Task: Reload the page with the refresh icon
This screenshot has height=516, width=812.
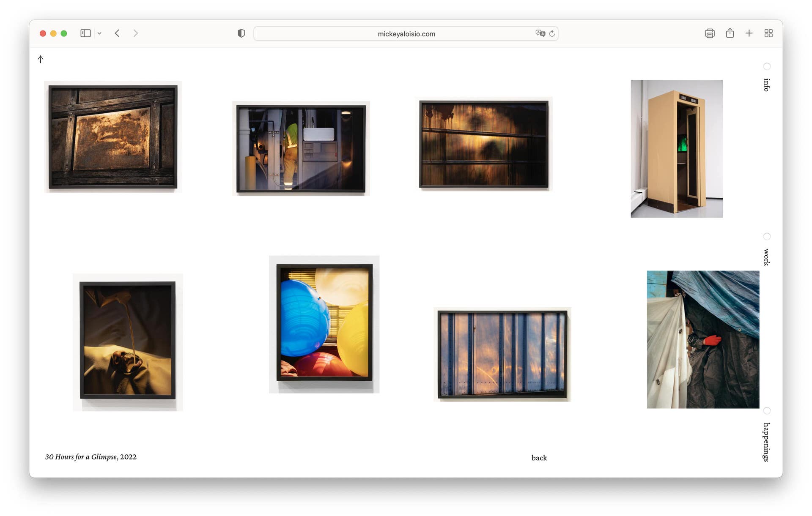Action: coord(552,33)
